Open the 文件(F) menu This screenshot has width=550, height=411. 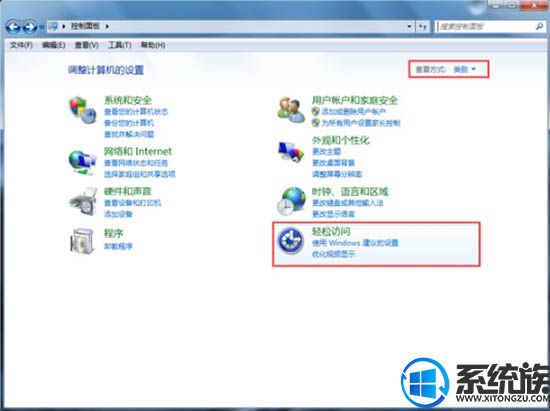[x=21, y=45]
